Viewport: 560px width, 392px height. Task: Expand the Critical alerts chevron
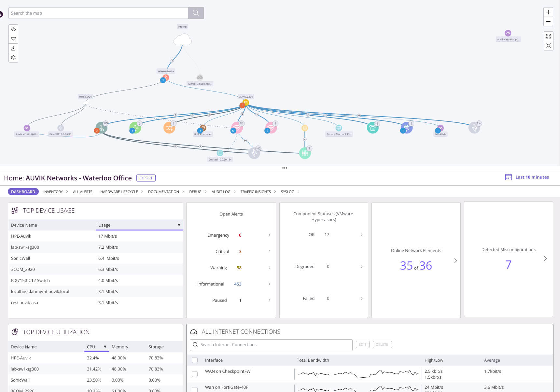269,251
